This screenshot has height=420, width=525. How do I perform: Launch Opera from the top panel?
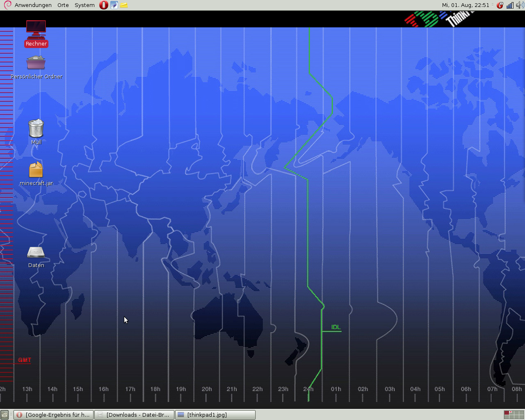(x=104, y=5)
